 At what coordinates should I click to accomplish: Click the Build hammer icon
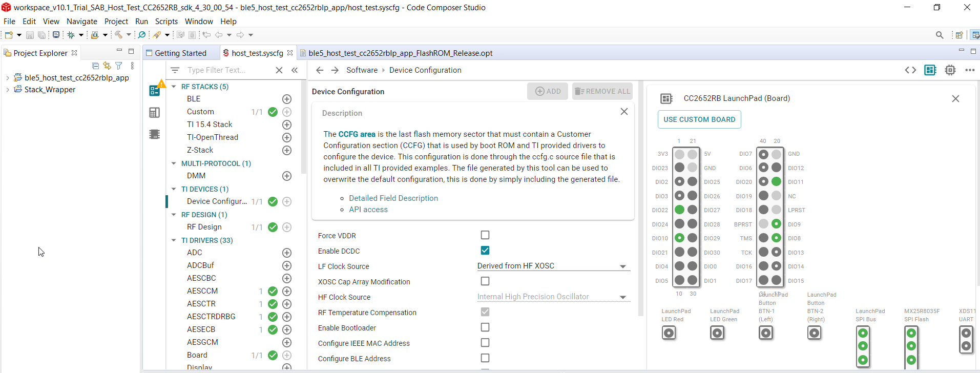(x=118, y=35)
